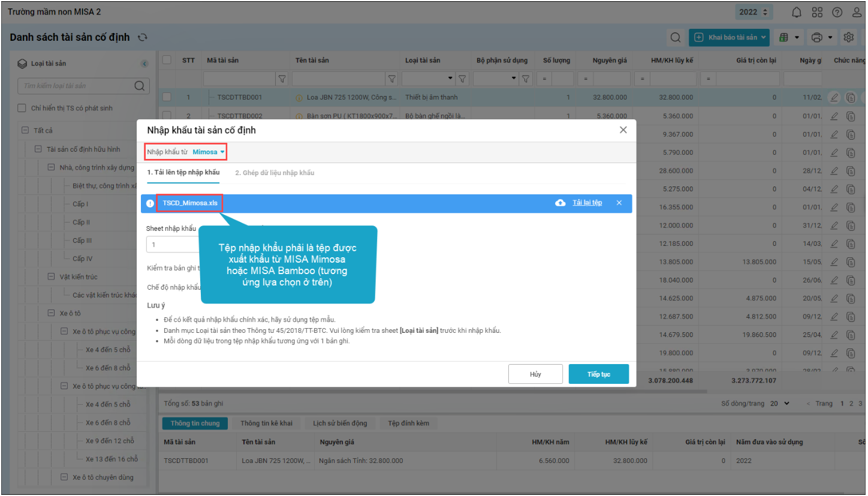Click the Mã tài sản filter text box
Image resolution: width=868 pixels, height=496 pixels.
pos(240,79)
